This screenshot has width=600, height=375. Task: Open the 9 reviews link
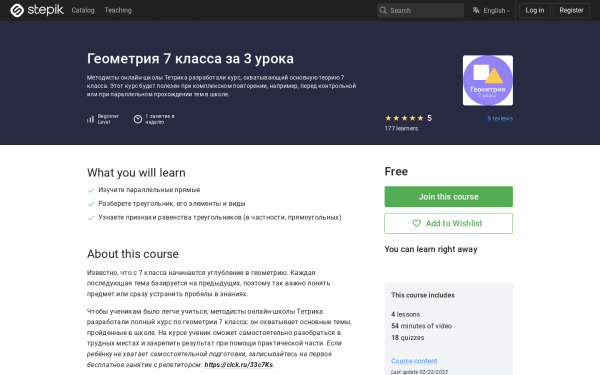click(x=500, y=118)
